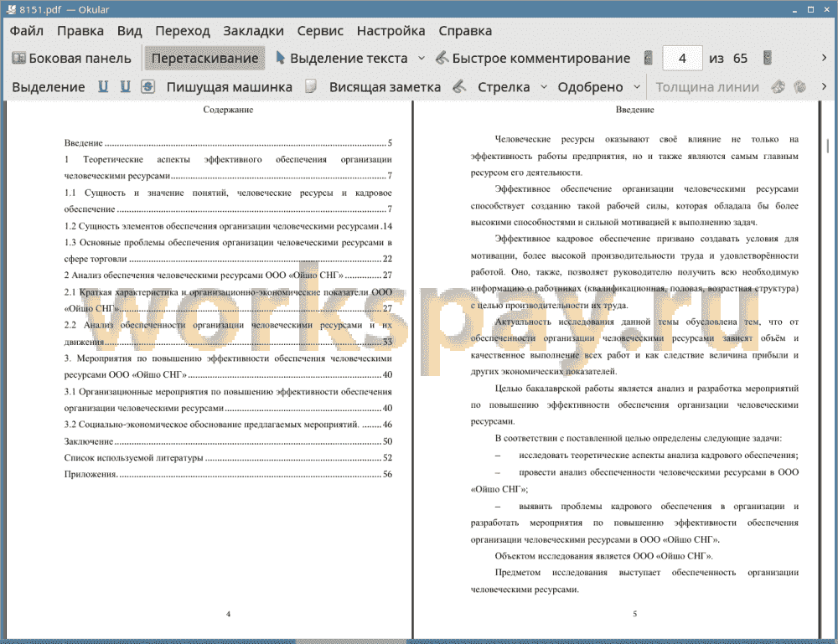Screen dimensions: 838x644
Task: Click sentence 'Объектом исследования является ООО «Ойшо СНГ»'
Action: click(603, 556)
